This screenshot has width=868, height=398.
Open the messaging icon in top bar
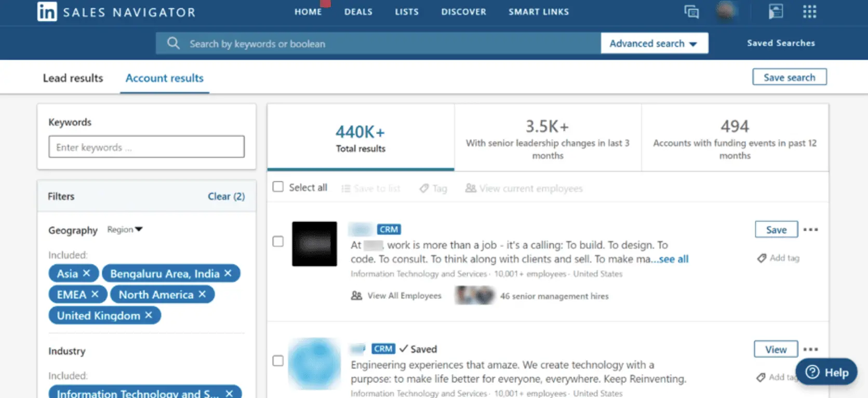coord(691,11)
